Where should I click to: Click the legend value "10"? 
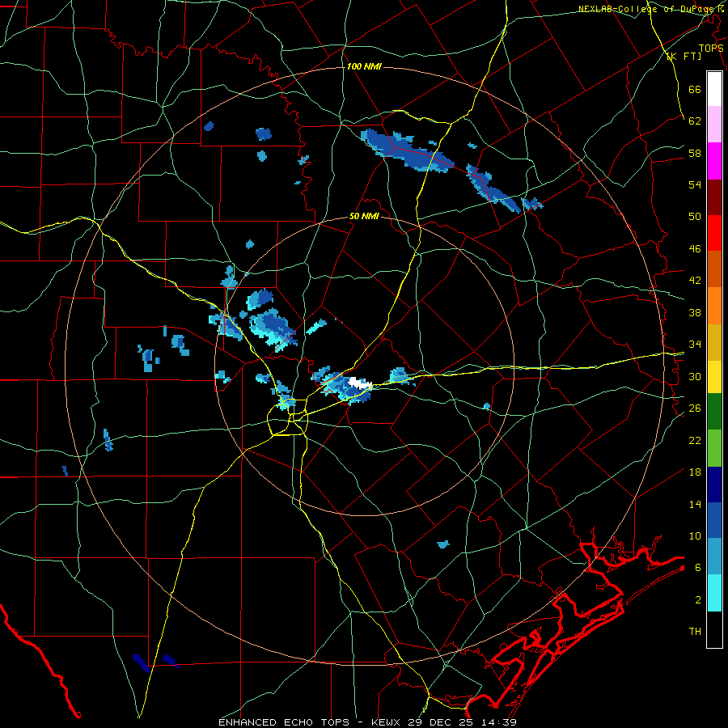(695, 535)
